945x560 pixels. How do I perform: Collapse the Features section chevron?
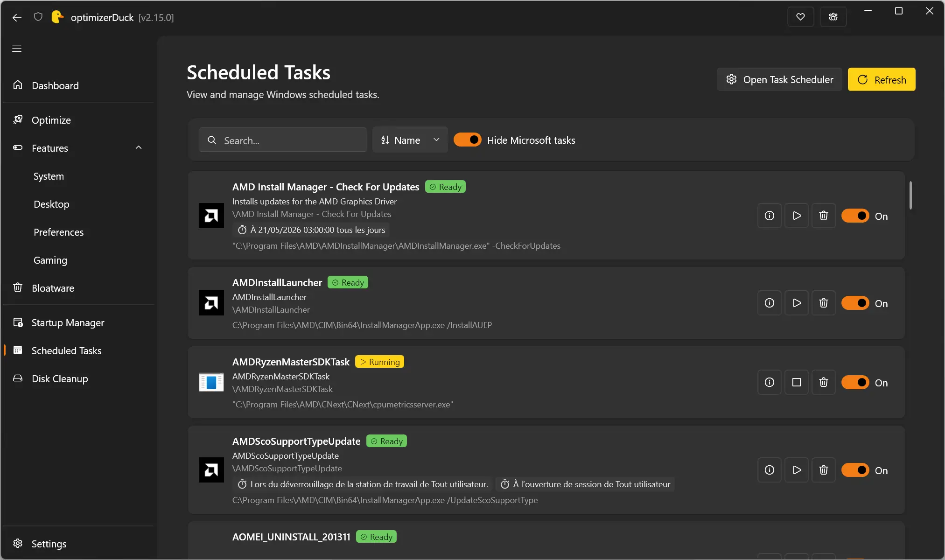click(x=139, y=148)
